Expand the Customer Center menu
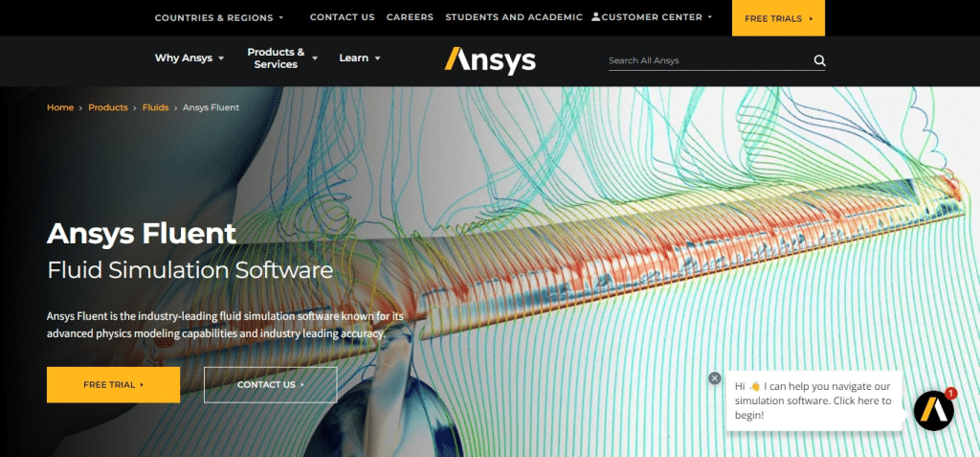The image size is (980, 457). [x=652, y=17]
